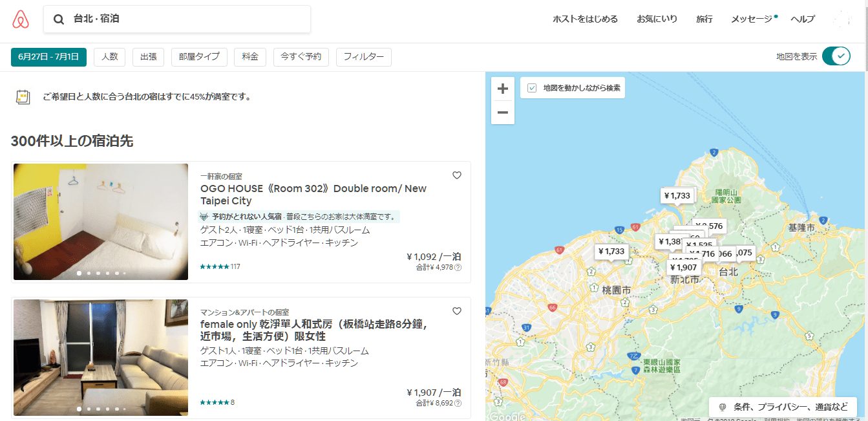
Task: Click the calendar notice icon
Action: pos(23,97)
